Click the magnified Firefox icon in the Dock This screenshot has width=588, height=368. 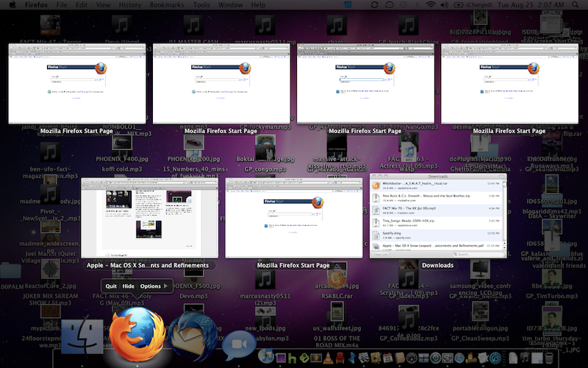click(137, 334)
